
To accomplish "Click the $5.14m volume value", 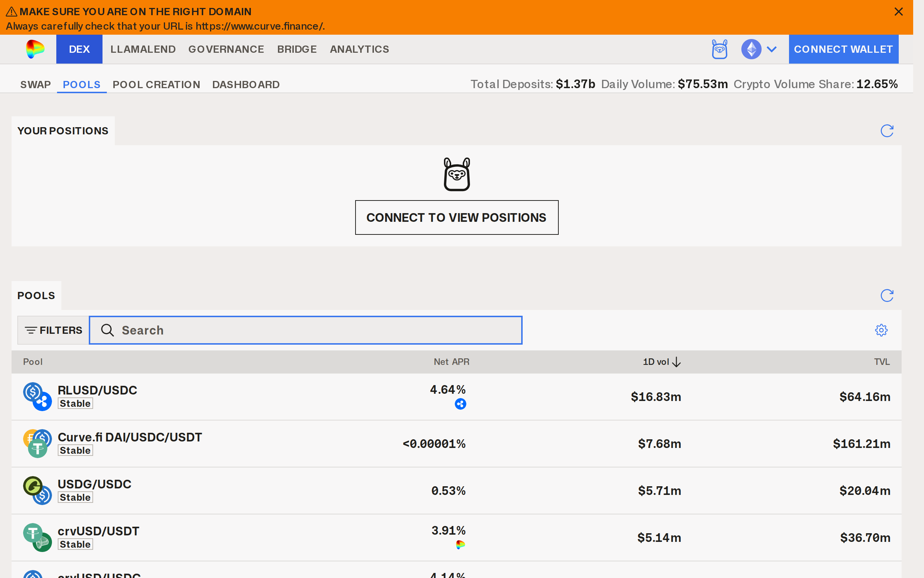I will coord(659,538).
